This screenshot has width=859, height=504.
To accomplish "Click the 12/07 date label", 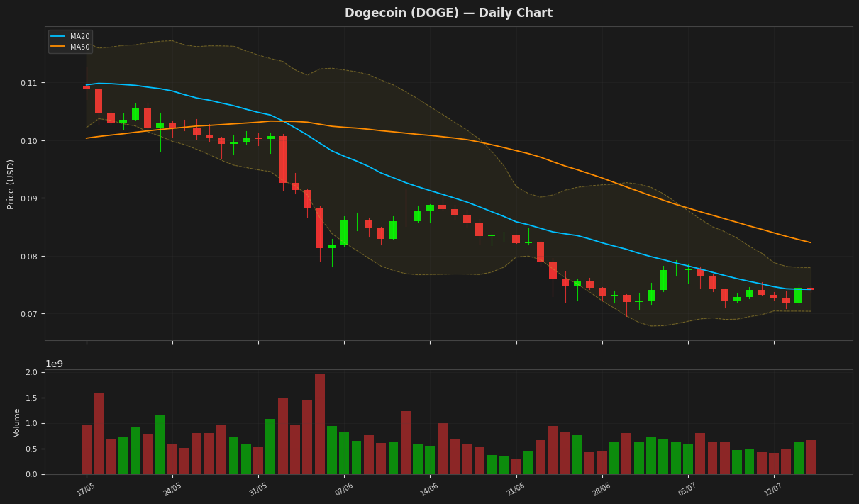I will (x=773, y=490).
